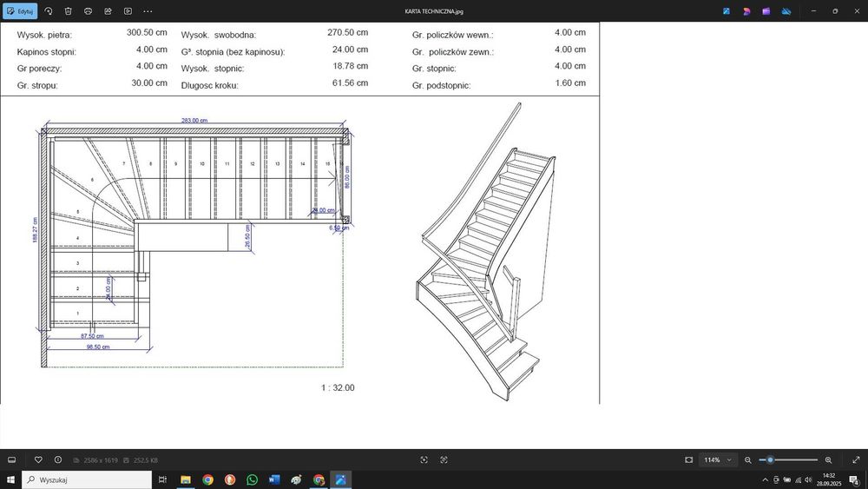Start the slideshow from the top toolbar
Viewport: 868px width, 489px height.
click(128, 11)
